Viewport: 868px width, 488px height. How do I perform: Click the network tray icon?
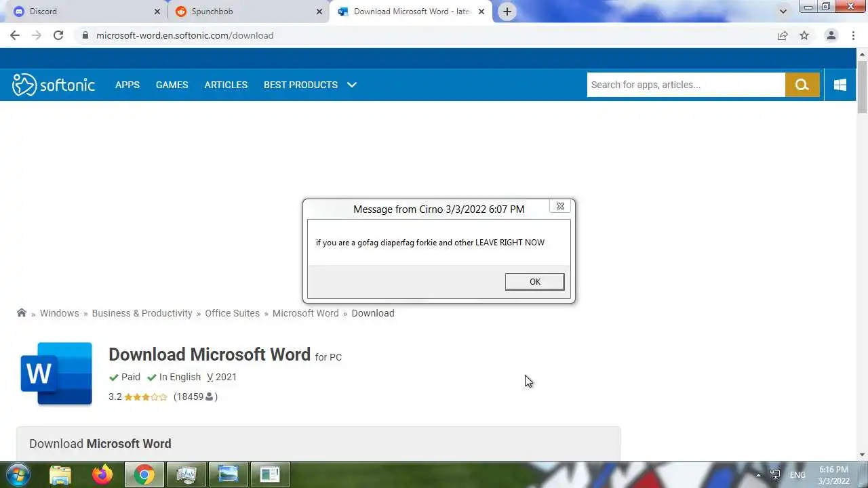775,474
